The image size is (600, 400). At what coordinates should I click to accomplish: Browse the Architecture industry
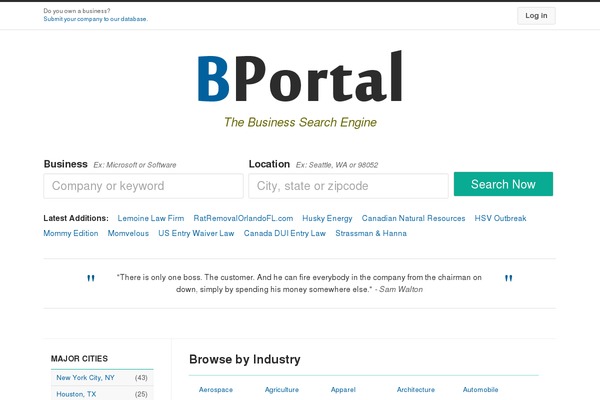416,390
